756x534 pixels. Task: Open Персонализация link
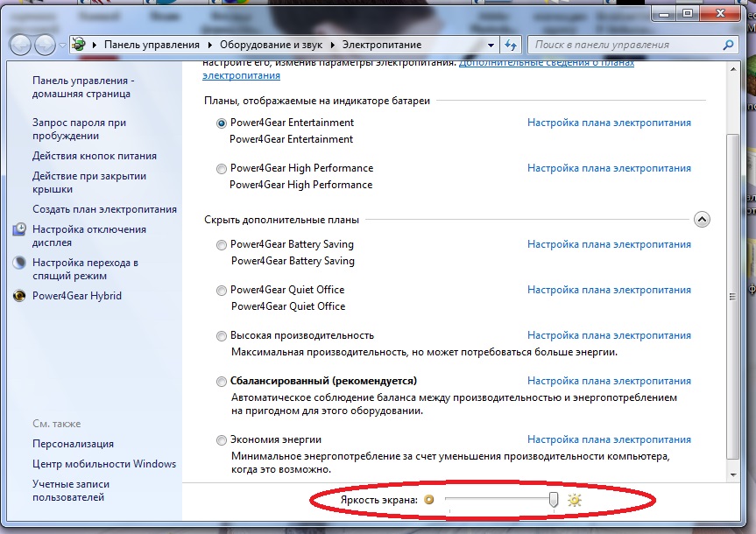(74, 444)
